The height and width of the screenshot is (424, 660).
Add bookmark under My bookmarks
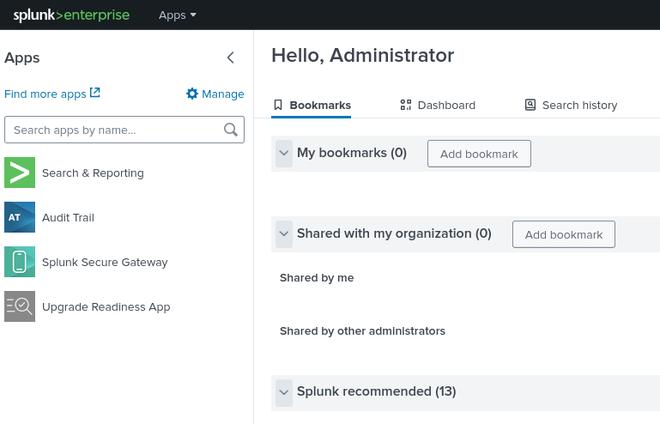[x=479, y=154]
